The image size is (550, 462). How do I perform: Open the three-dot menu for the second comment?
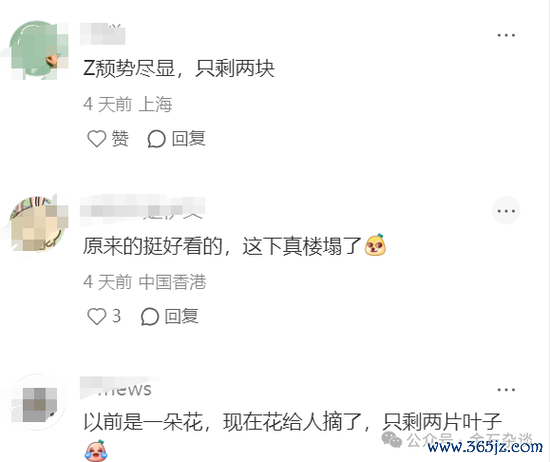point(506,210)
